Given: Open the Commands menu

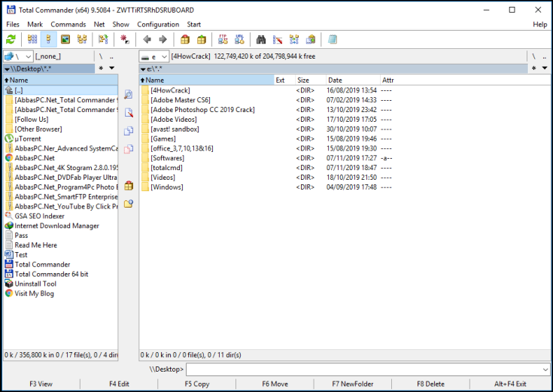Looking at the screenshot, I should [x=68, y=24].
